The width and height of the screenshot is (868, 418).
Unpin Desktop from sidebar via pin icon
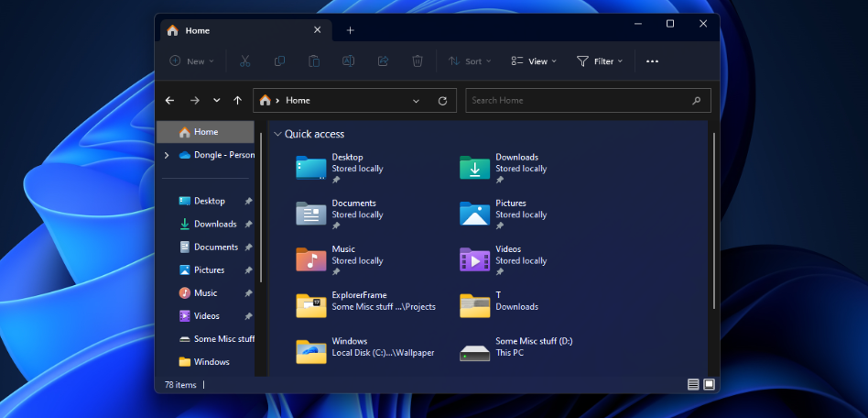(248, 202)
